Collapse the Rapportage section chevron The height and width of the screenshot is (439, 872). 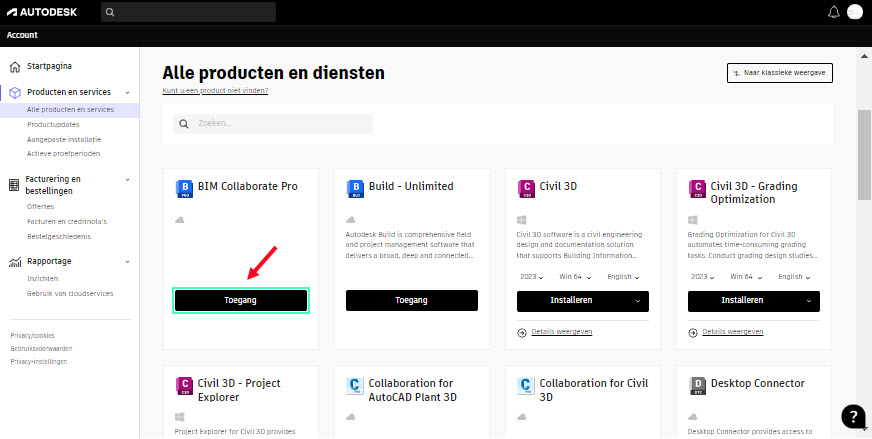point(127,262)
